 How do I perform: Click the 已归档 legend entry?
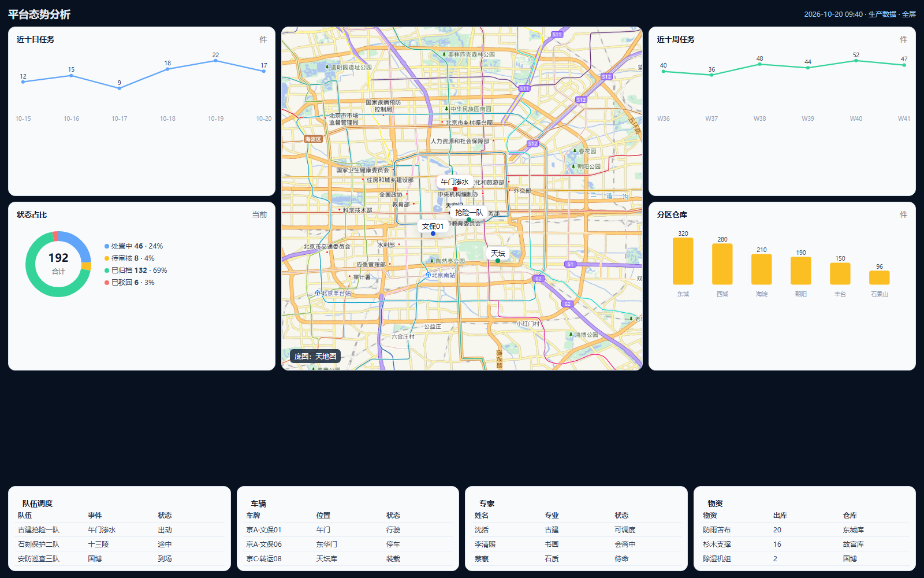tap(136, 271)
